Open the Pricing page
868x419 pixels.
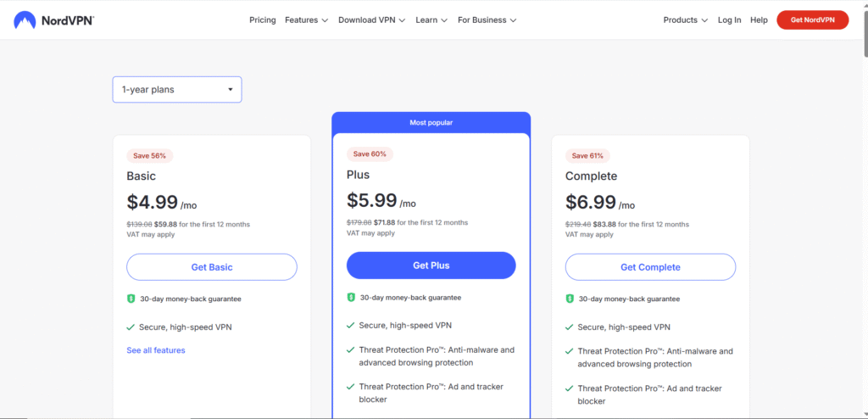tap(263, 20)
